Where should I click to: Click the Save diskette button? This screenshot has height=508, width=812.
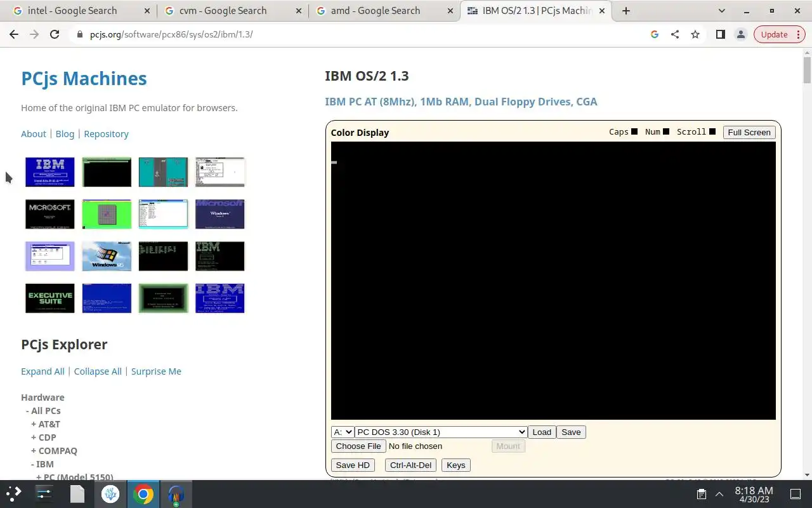pos(571,432)
